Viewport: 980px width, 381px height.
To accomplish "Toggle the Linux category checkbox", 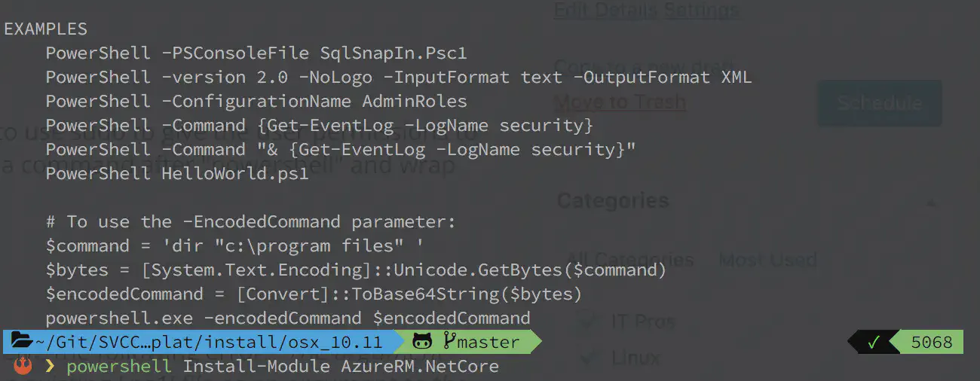I will point(587,358).
